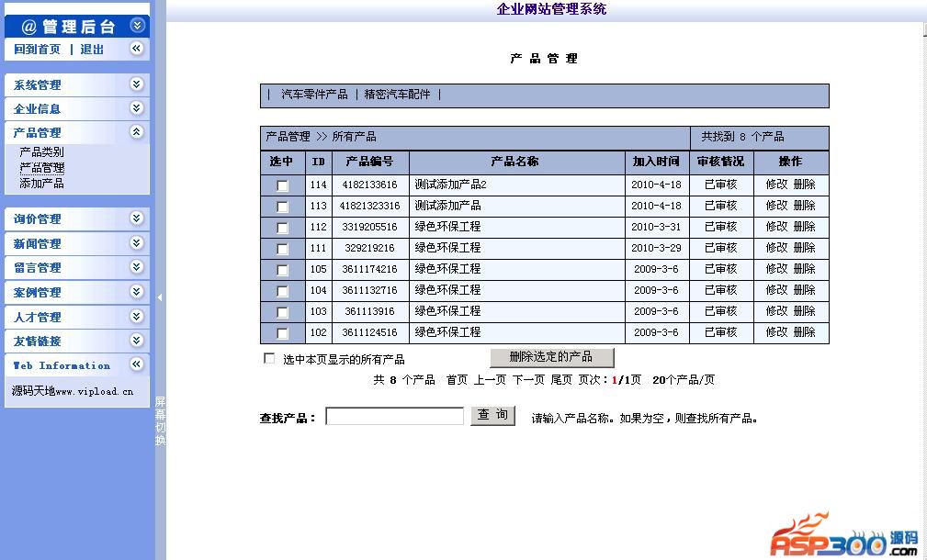Click the 下一页 pagination link

tap(528, 380)
